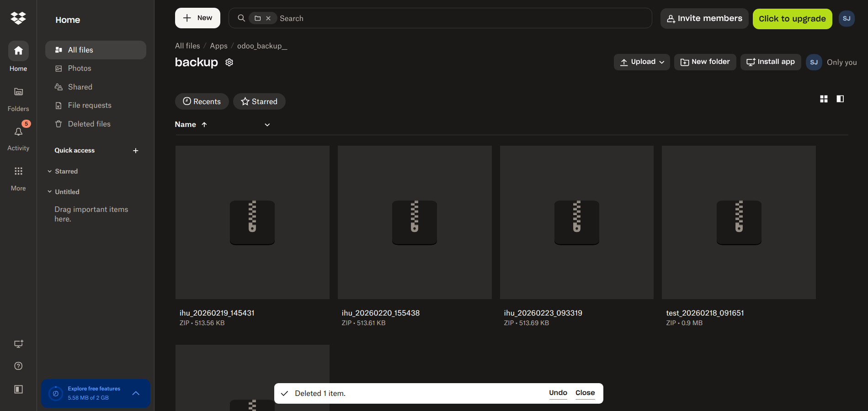Open ihu_20260223_093319 zip thumbnail
Viewport: 868px width, 411px height.
pos(577,222)
